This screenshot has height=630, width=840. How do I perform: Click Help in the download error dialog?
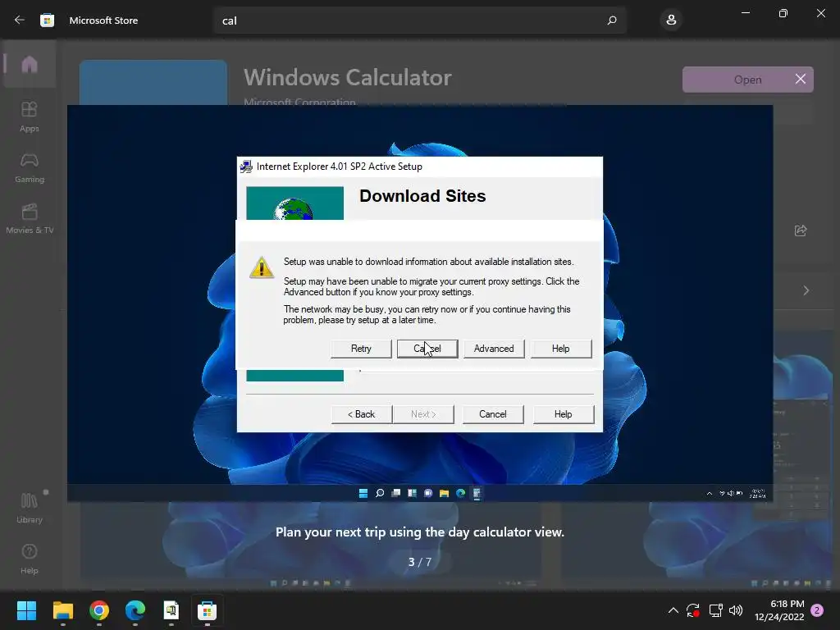coord(561,348)
